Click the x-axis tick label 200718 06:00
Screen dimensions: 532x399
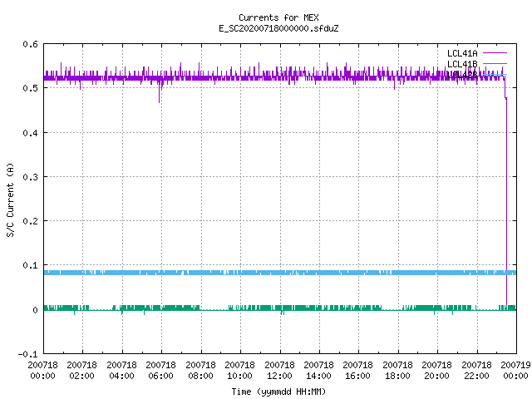(x=160, y=370)
